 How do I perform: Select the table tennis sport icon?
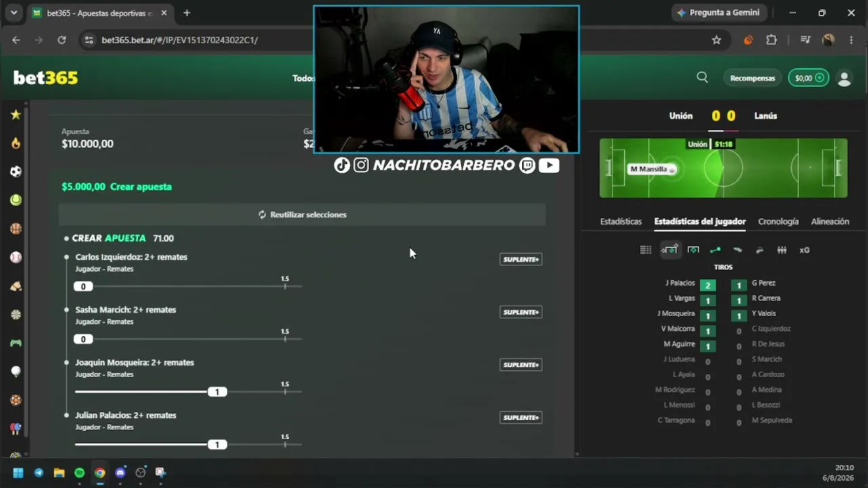[16, 428]
